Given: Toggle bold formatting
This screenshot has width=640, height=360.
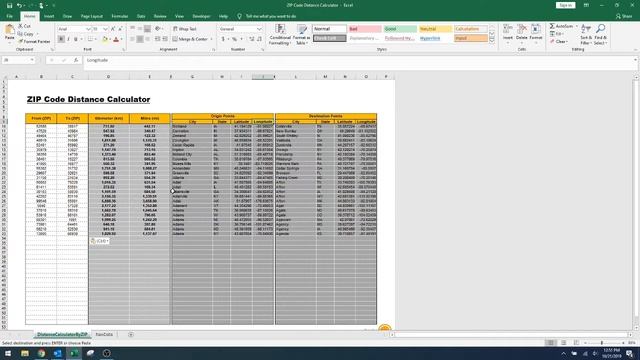Looking at the screenshot, I should [61, 39].
